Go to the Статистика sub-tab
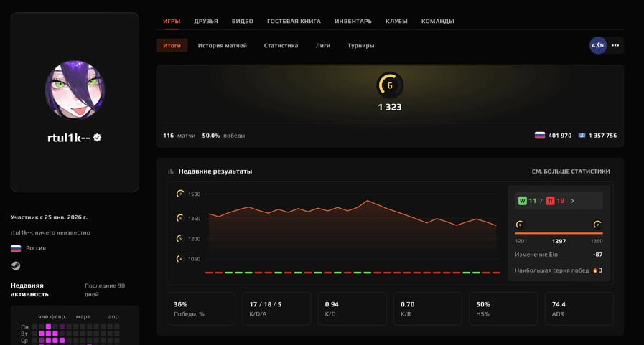The image size is (644, 345). (x=281, y=45)
